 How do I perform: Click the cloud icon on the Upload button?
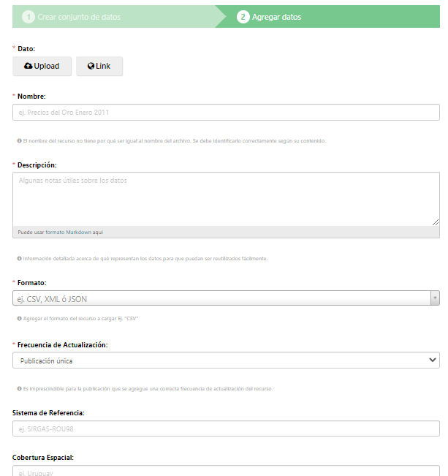click(x=29, y=66)
